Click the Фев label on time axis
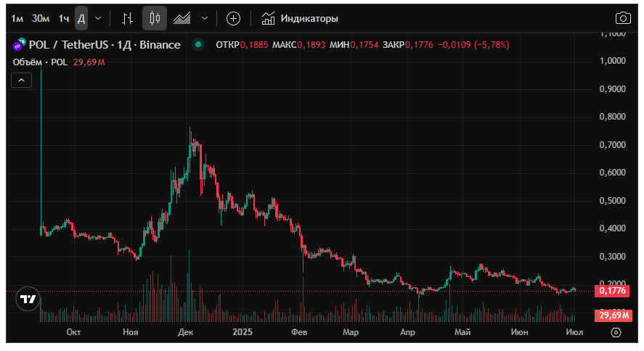This screenshot has width=644, height=351. pyautogui.click(x=299, y=332)
